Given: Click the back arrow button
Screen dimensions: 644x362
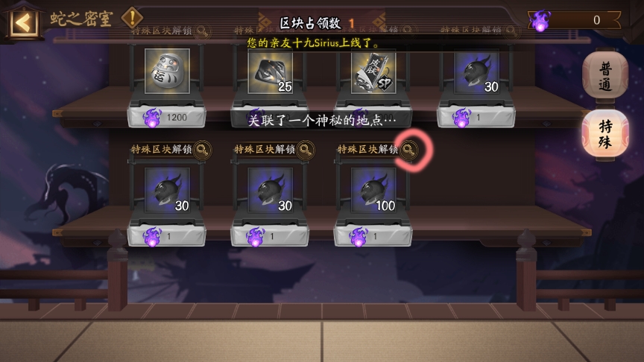Looking at the screenshot, I should click(22, 22).
